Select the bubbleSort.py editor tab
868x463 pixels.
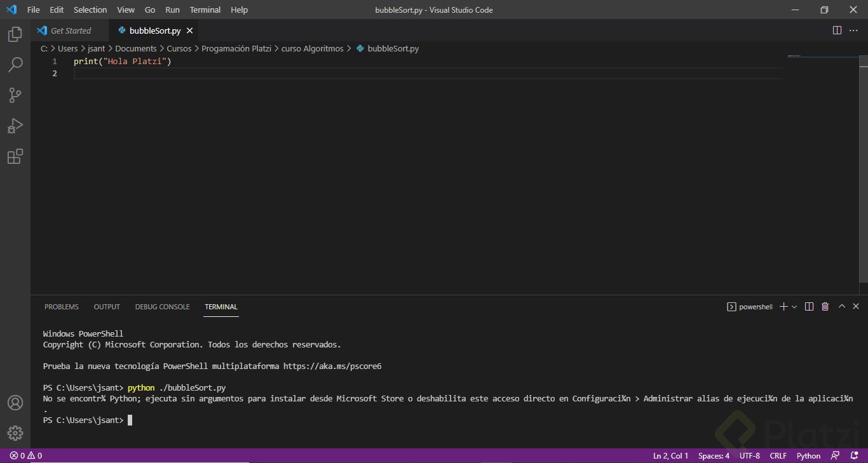(154, 30)
